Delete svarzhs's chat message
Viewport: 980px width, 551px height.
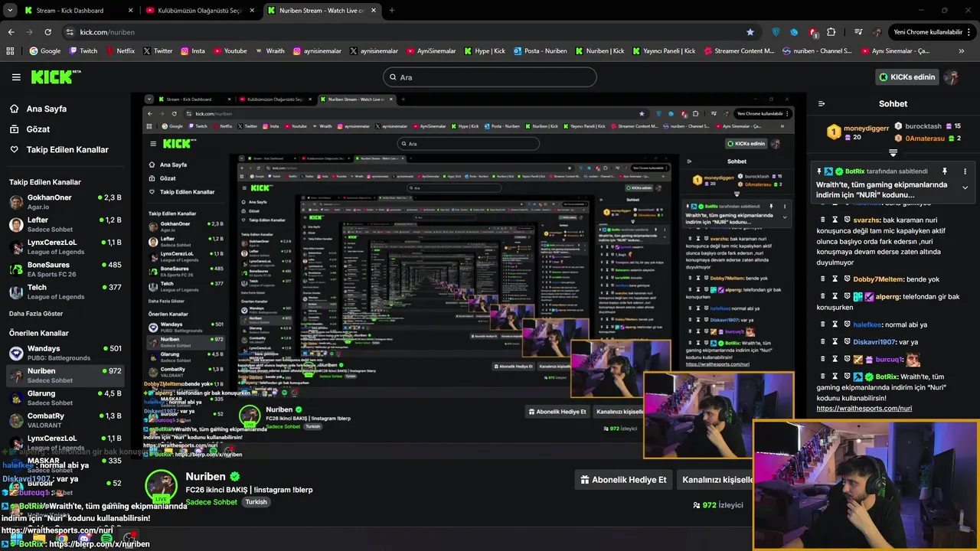(x=823, y=220)
